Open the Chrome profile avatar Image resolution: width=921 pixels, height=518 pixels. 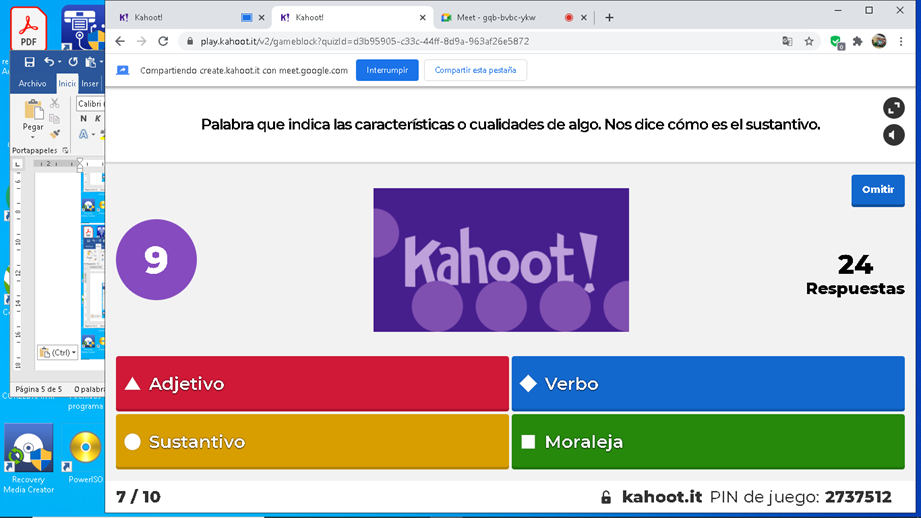[879, 41]
